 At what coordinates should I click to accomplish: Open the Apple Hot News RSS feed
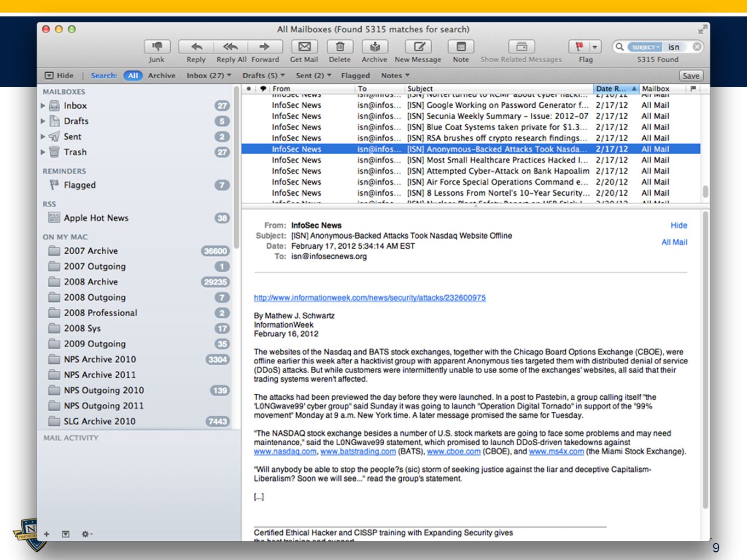(x=136, y=218)
